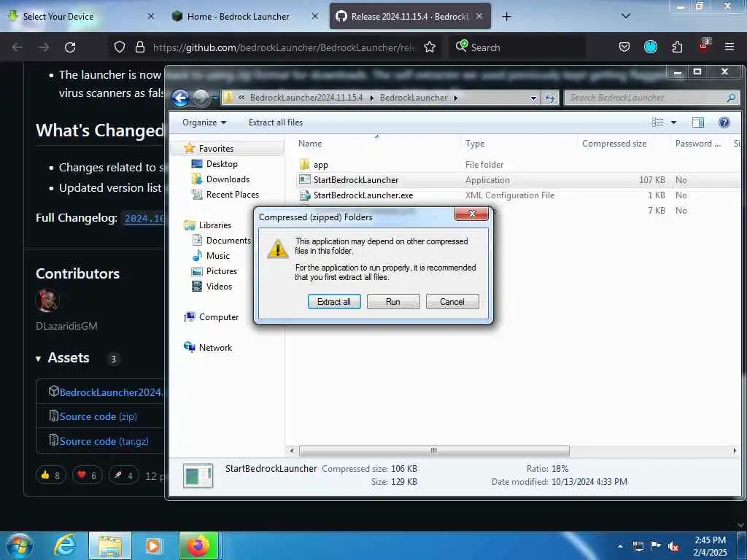Click the change view icon
747x560 pixels.
point(658,122)
